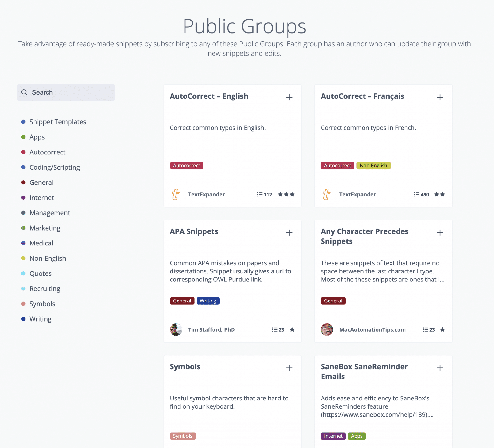Add Any Character Precedes Snippets group
This screenshot has height=448, width=494.
pos(440,232)
